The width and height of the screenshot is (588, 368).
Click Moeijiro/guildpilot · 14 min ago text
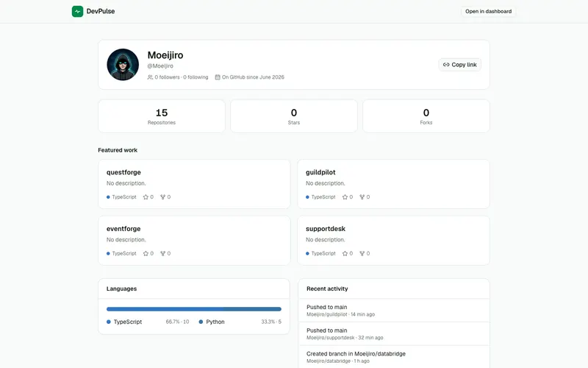click(x=340, y=314)
